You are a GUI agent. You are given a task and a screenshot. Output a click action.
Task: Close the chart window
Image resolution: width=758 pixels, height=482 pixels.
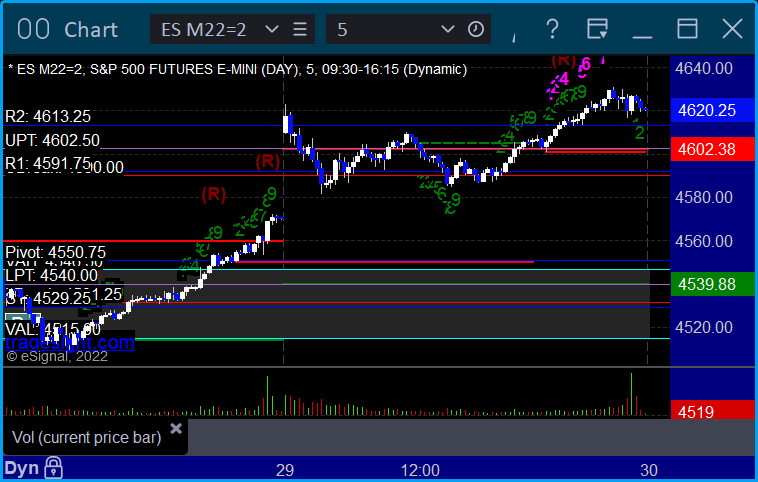(732, 29)
